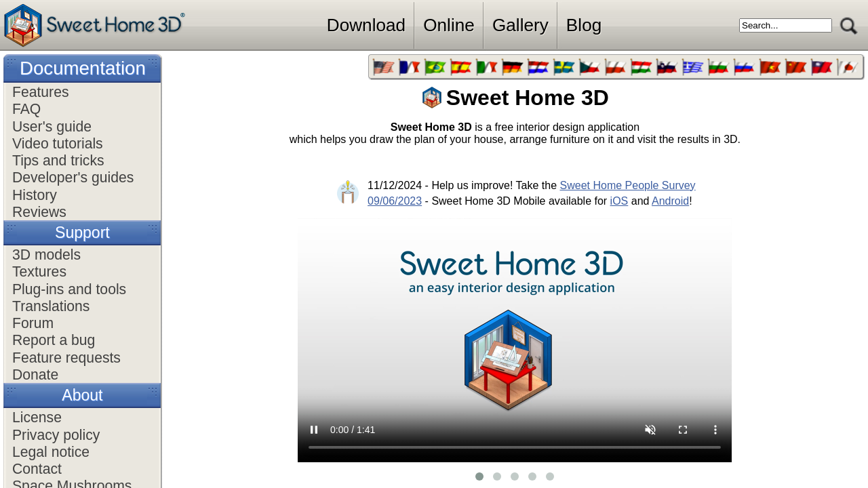Select the Italian flag language
Viewport: 868px width, 488px height.
tap(487, 67)
